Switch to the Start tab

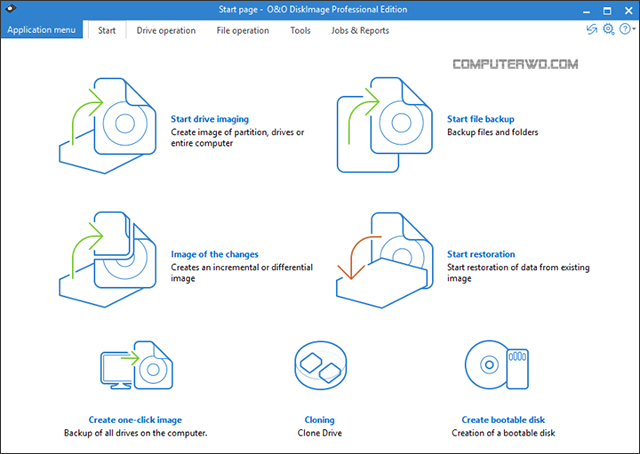pos(107,30)
